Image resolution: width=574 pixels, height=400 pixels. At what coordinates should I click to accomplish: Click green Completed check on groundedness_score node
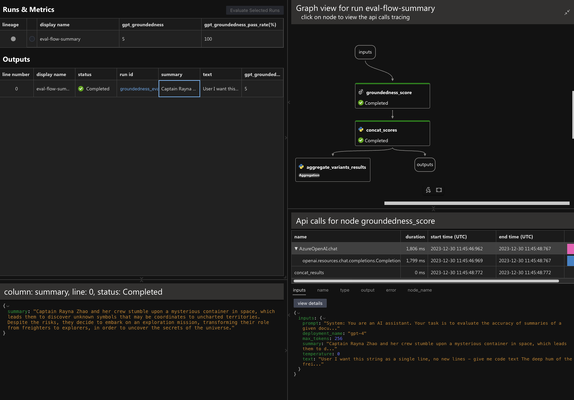point(361,103)
